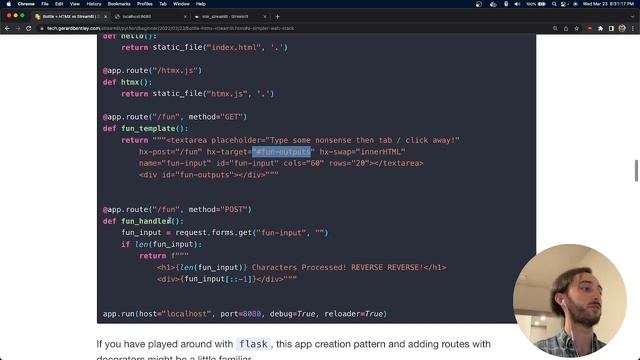Open the File menu
This screenshot has width=640, height=360.
click(45, 4)
